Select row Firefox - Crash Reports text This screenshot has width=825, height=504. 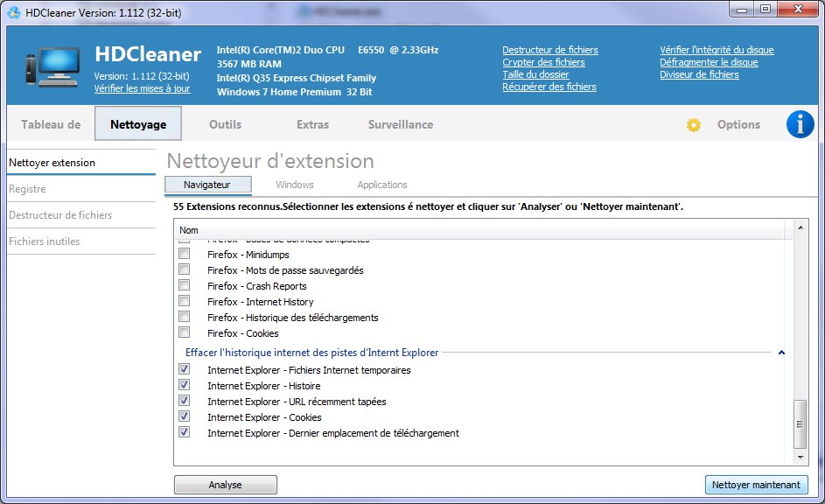[256, 286]
